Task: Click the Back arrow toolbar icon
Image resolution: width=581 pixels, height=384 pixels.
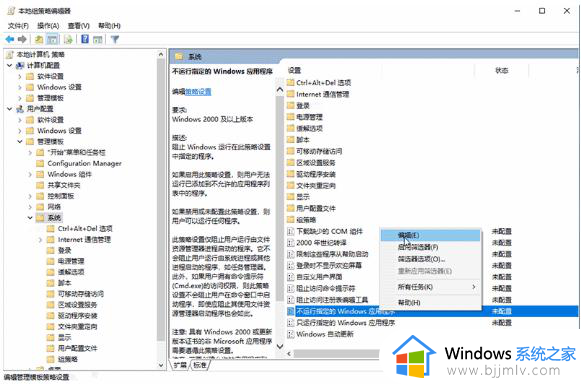Action: pyautogui.click(x=10, y=39)
